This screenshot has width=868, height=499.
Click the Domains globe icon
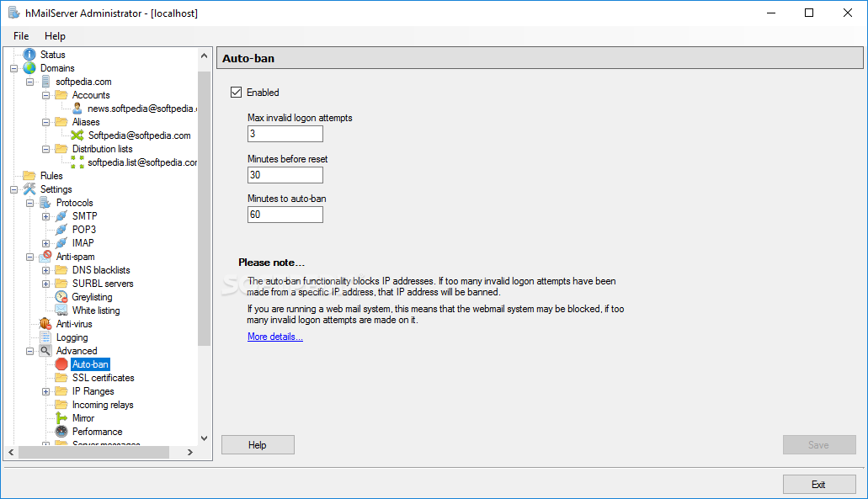coord(29,68)
